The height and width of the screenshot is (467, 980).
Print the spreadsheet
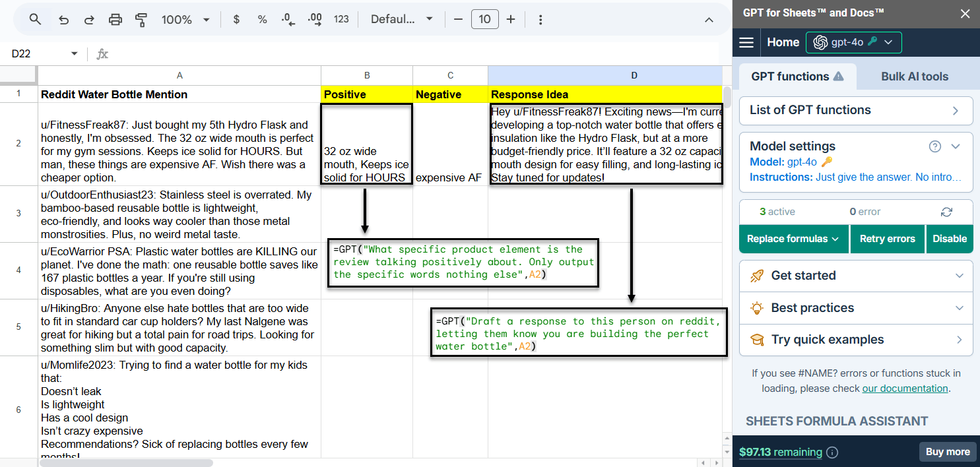point(115,20)
